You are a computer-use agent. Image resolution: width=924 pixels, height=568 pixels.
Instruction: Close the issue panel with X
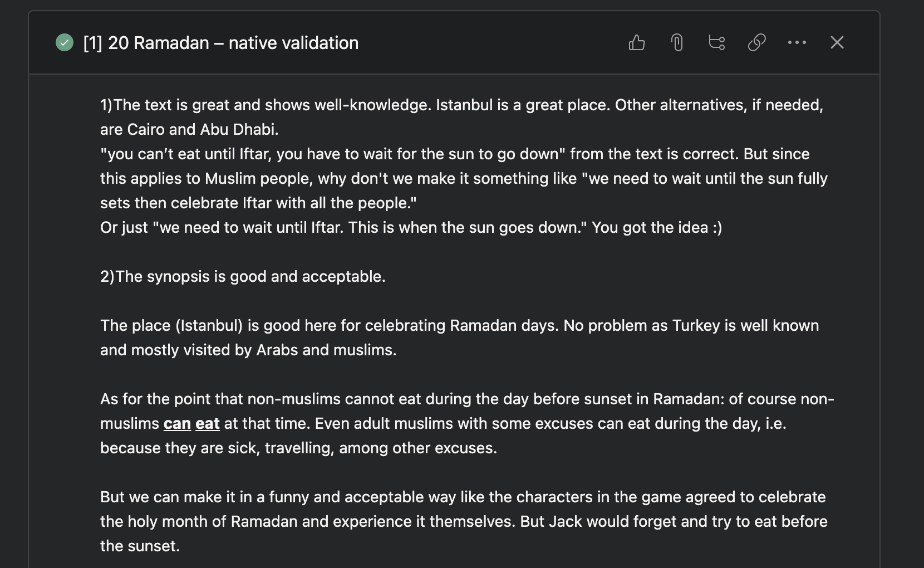pos(837,42)
